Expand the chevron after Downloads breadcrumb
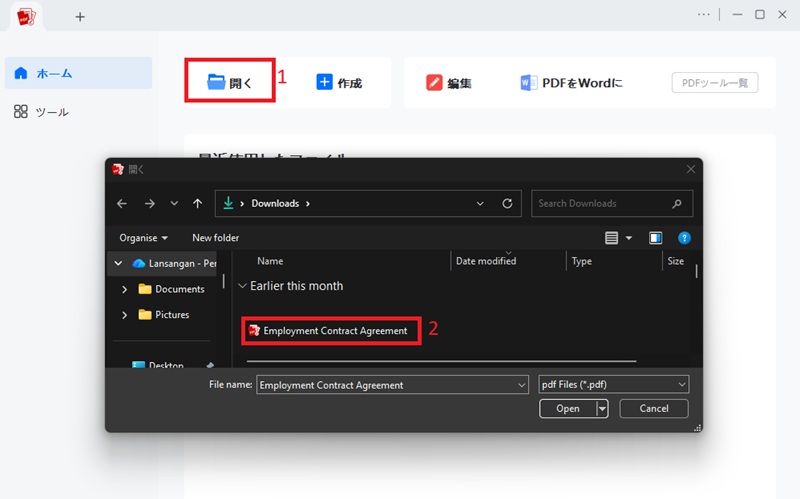The width and height of the screenshot is (800, 499). [308, 204]
